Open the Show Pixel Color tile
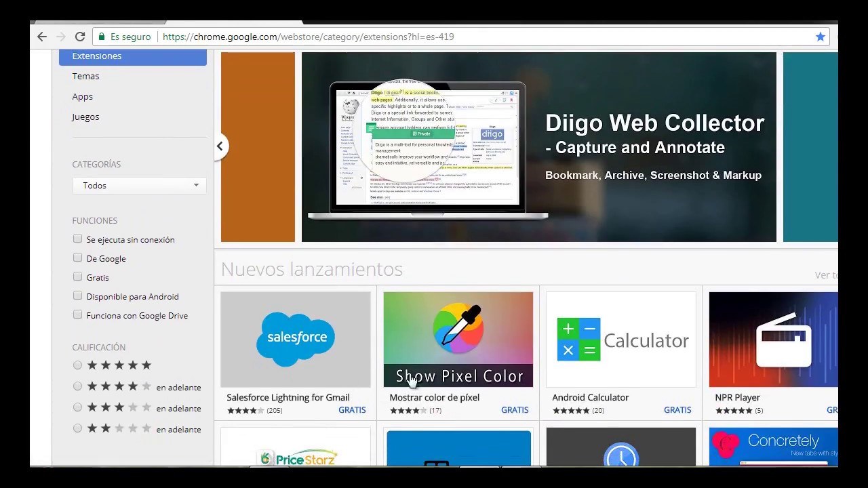The image size is (868, 488). pyautogui.click(x=458, y=340)
